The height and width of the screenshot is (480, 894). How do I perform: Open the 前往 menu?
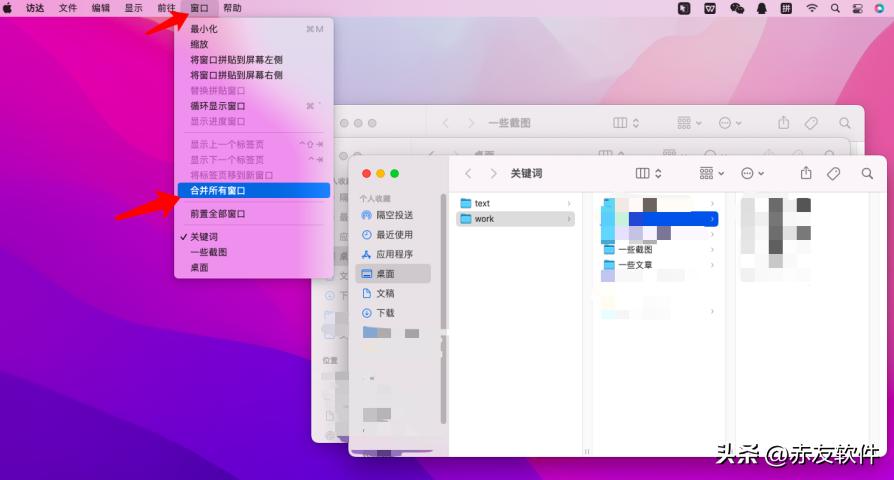pos(166,8)
